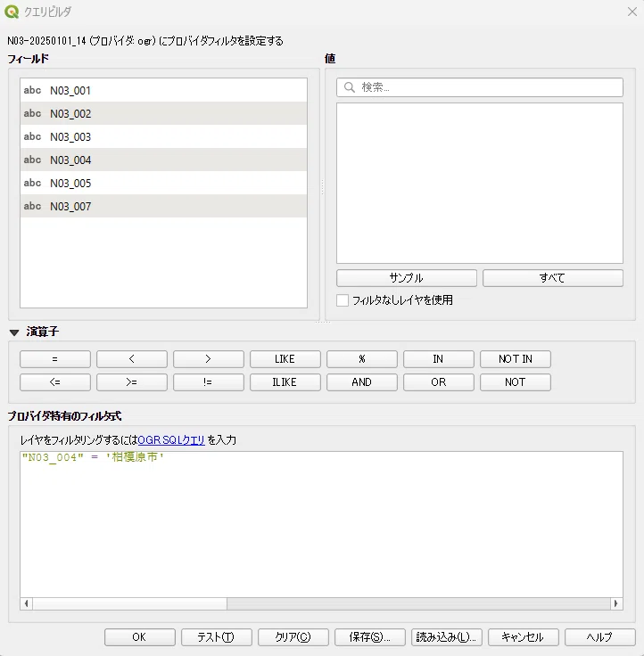
Task: Click the horizontal scrollbar thumb in expression box
Action: pyautogui.click(x=130, y=603)
